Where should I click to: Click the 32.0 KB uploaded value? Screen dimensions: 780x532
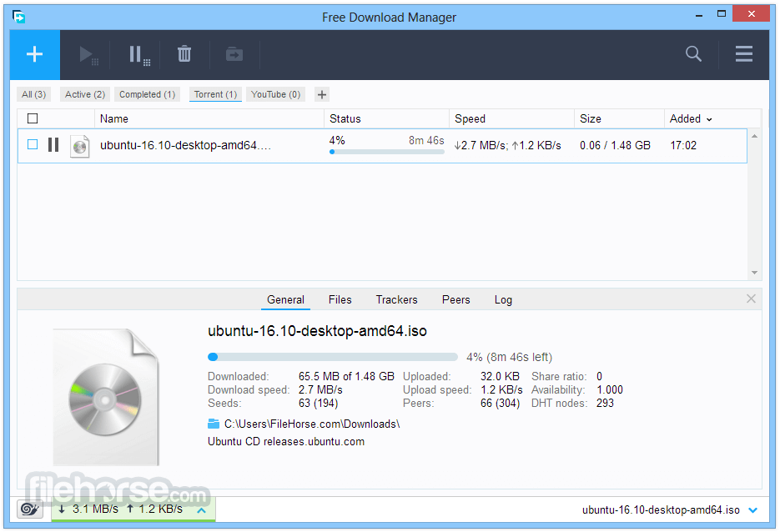click(x=500, y=376)
